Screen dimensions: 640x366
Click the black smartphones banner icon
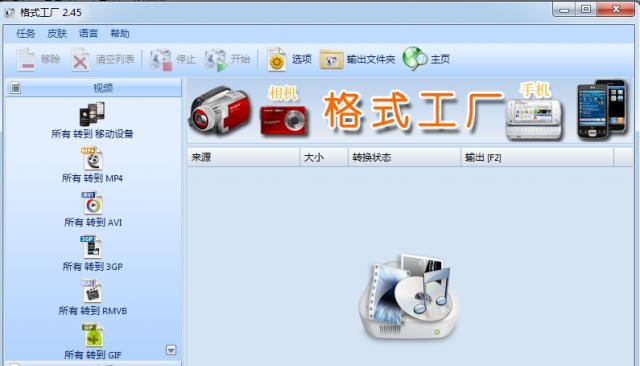(602, 109)
